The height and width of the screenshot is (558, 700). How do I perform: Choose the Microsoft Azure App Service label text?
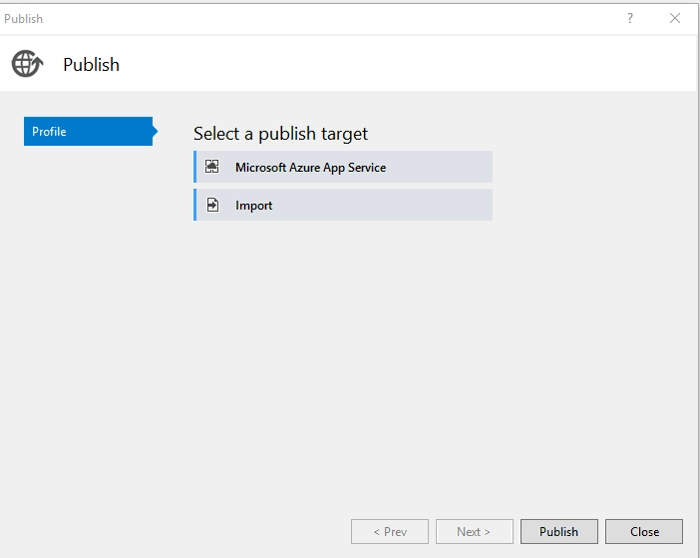point(310,167)
